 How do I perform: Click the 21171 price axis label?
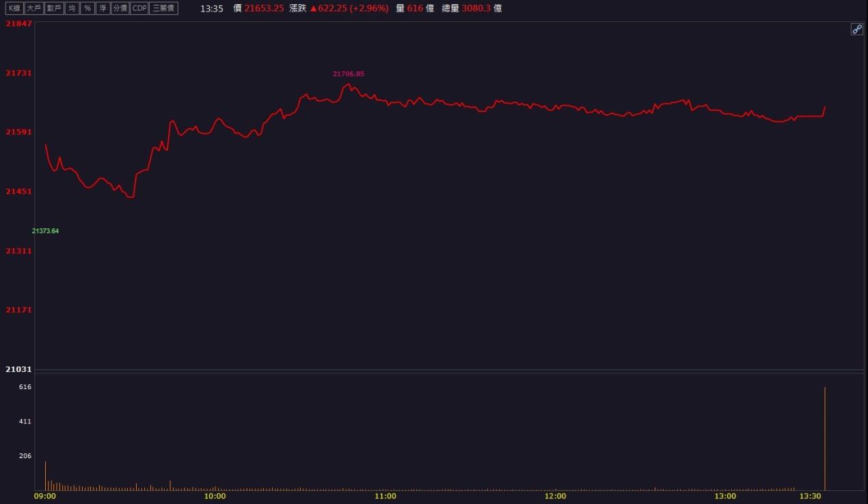point(18,310)
